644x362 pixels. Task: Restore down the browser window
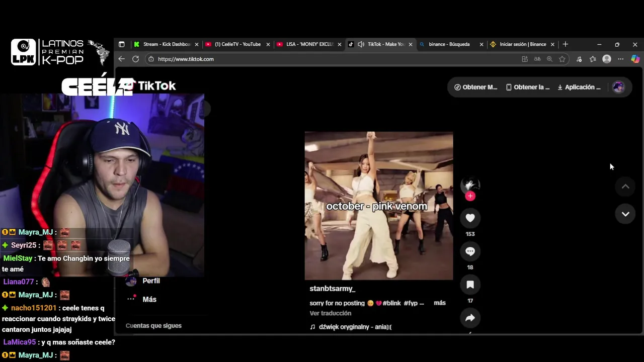617,44
